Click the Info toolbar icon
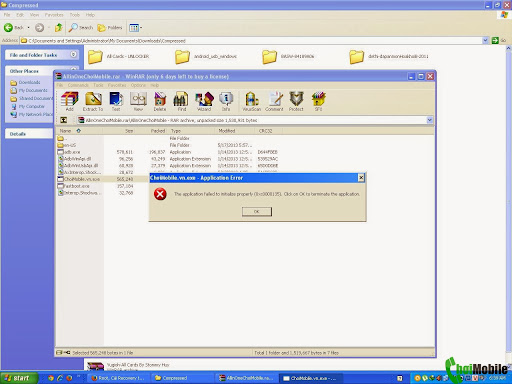This screenshot has width=512, height=384. (226, 101)
